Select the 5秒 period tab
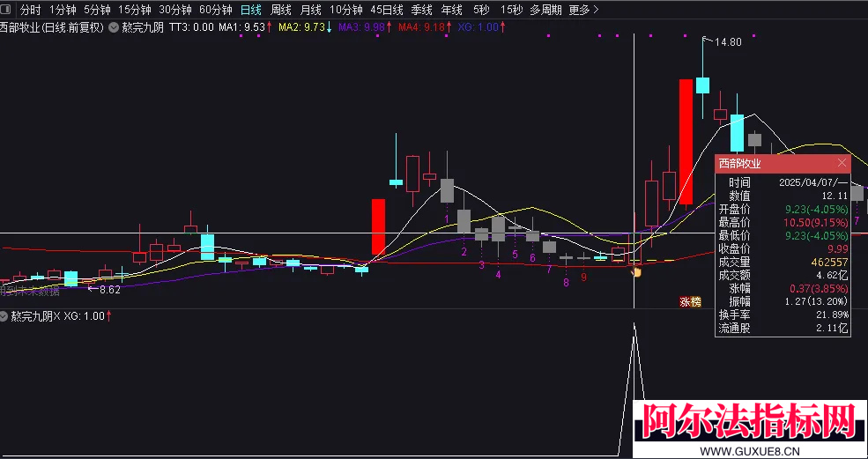This screenshot has height=459, width=868. click(481, 10)
